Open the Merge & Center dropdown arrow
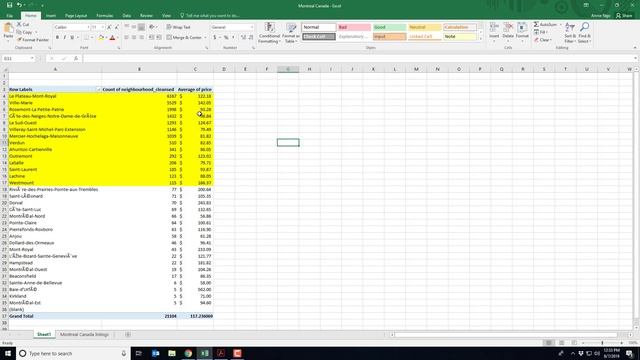 click(205, 38)
